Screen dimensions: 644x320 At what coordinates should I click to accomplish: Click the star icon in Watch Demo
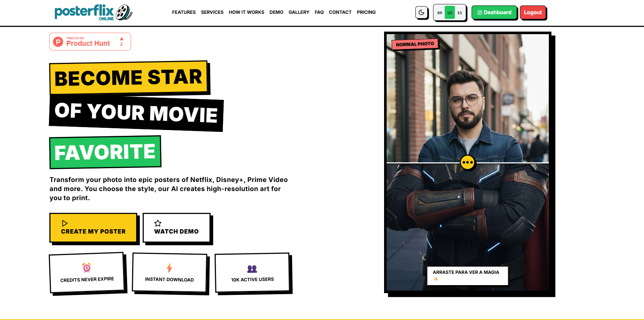click(158, 223)
